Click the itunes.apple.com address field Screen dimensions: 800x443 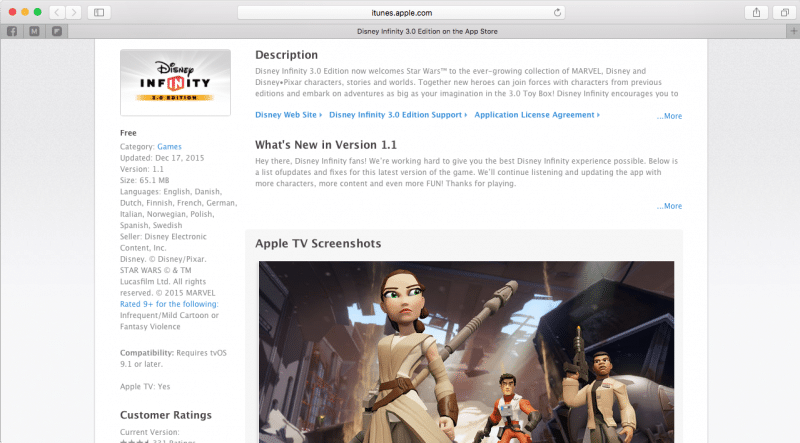(x=400, y=12)
